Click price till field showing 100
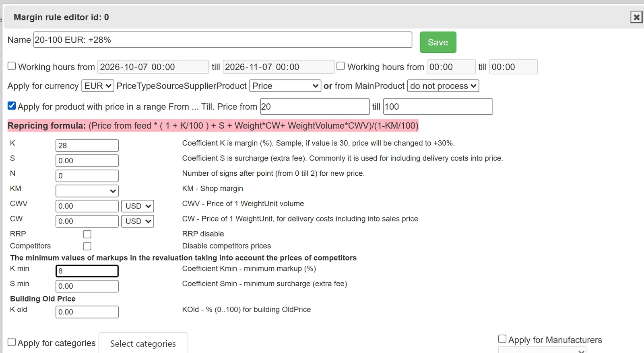Image resolution: width=644 pixels, height=353 pixels. pyautogui.click(x=438, y=107)
